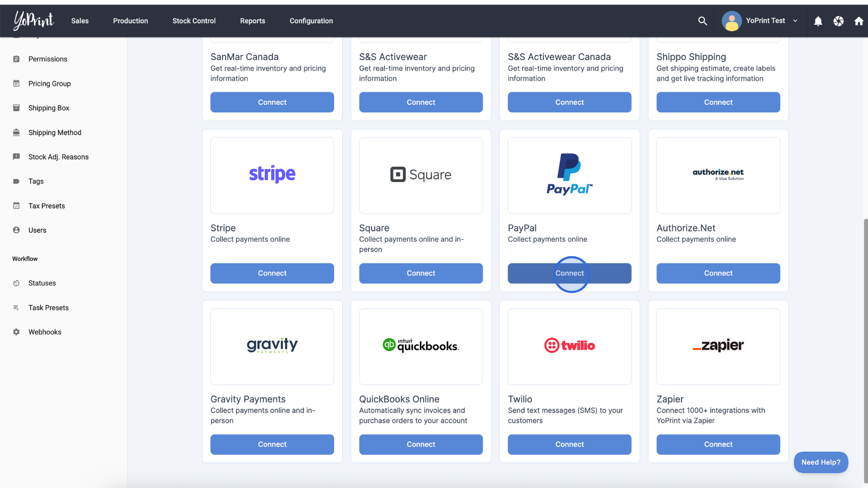Click the aperture shutter icon in header
Viewport: 868px width, 488px height.
tap(839, 21)
